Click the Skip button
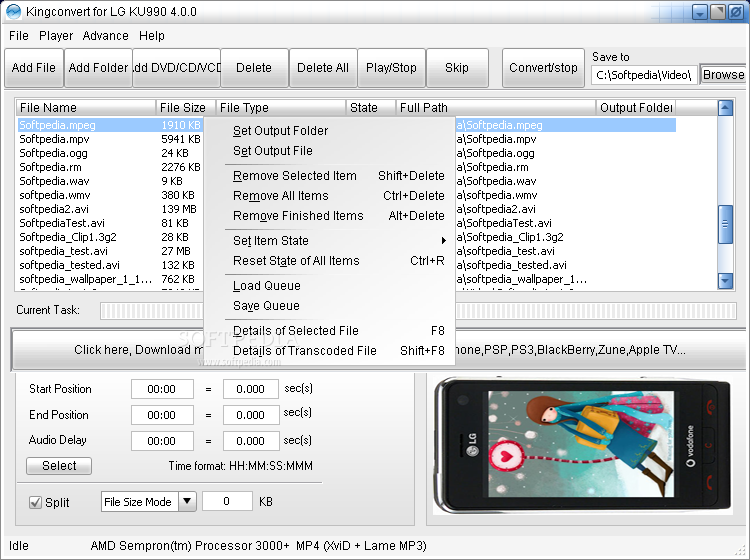This screenshot has height=560, width=750. [x=457, y=68]
